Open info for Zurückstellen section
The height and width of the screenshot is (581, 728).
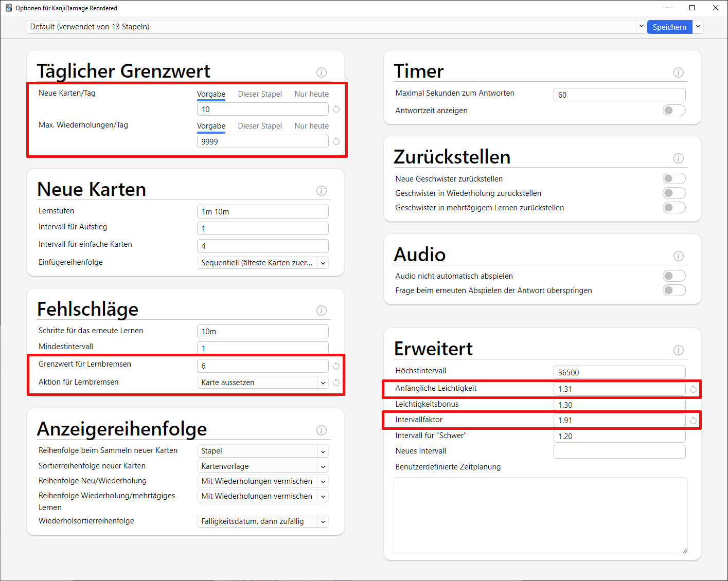[678, 158]
